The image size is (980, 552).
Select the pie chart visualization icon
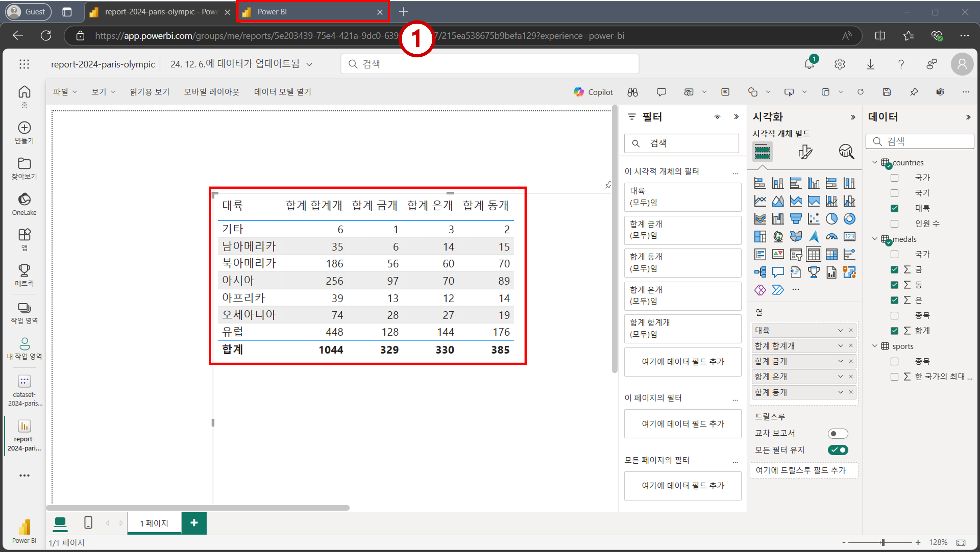pyautogui.click(x=831, y=219)
